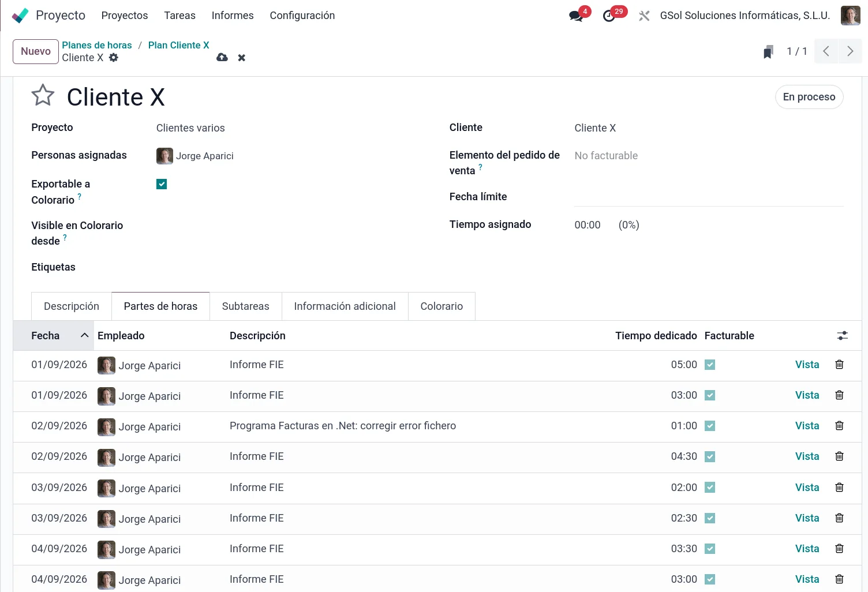Go to Planes de horas breadcrumb
868x592 pixels.
(97, 45)
